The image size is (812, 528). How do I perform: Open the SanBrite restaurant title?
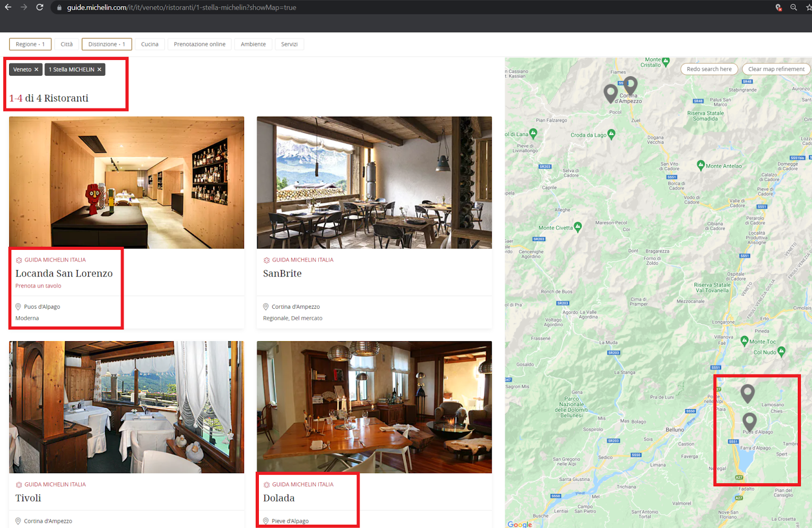click(282, 274)
